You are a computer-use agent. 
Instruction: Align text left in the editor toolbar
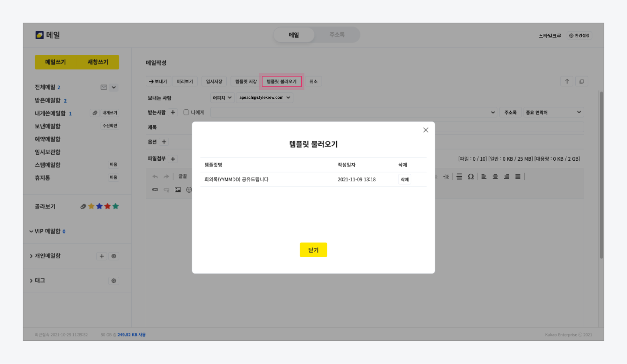(x=484, y=177)
